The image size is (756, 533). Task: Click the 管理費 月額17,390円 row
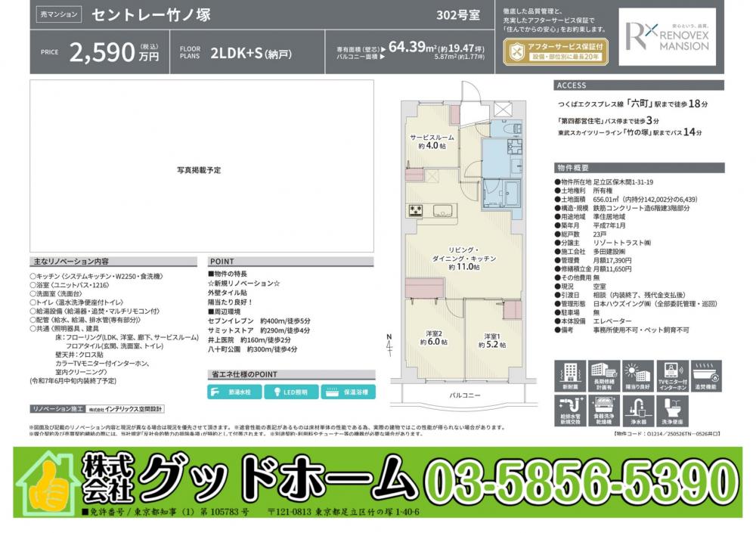[593, 261]
